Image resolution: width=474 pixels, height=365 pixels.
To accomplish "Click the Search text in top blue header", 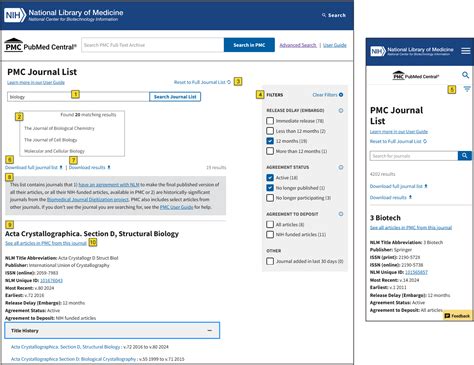I will point(337,15).
